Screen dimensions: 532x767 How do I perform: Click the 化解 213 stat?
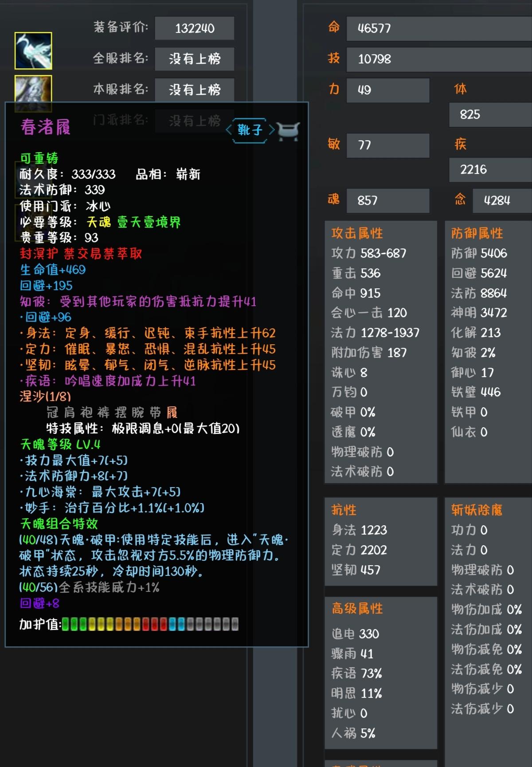click(x=476, y=333)
